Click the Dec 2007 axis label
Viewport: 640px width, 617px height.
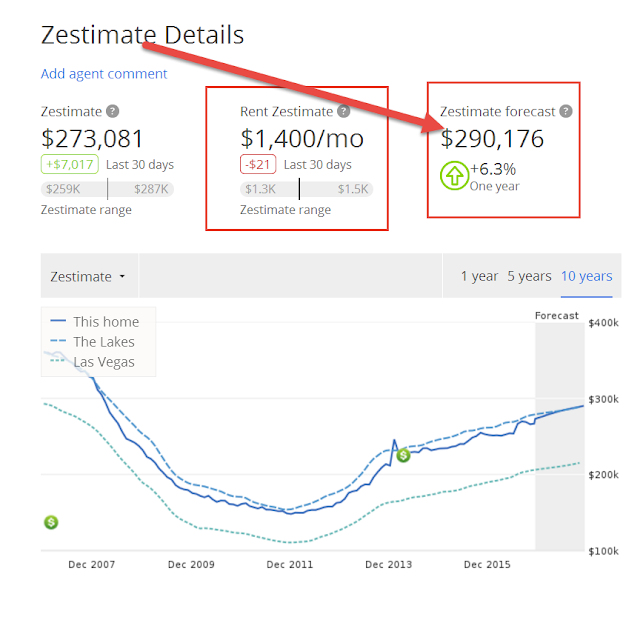coord(91,564)
